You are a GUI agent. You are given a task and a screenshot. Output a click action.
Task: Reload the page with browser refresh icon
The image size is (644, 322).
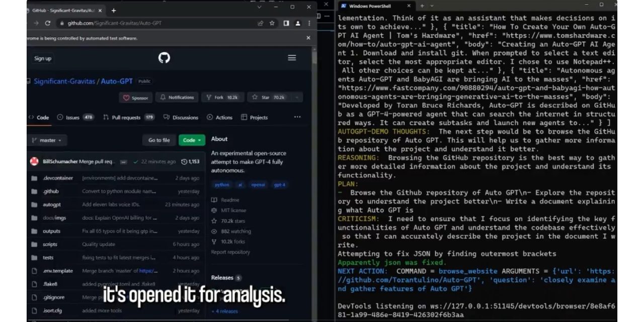[x=48, y=23]
